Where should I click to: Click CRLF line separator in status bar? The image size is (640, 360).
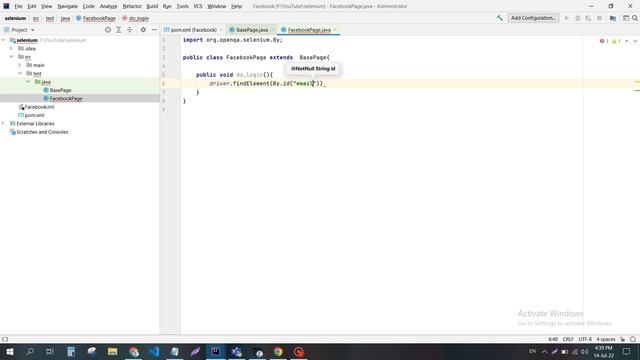pyautogui.click(x=568, y=339)
